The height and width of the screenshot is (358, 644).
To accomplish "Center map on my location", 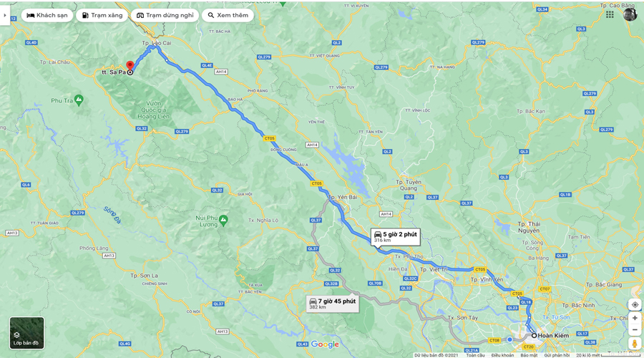I will [x=635, y=304].
